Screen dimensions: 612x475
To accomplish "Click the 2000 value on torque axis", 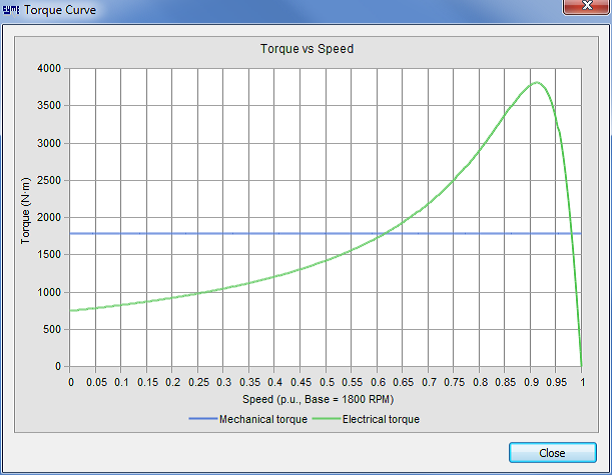I will coord(49,217).
